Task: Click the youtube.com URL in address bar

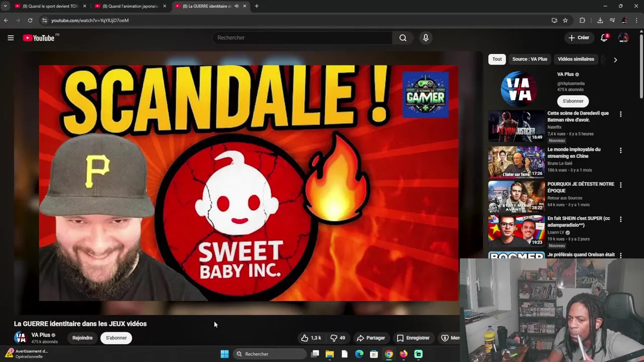Action: click(90, 20)
